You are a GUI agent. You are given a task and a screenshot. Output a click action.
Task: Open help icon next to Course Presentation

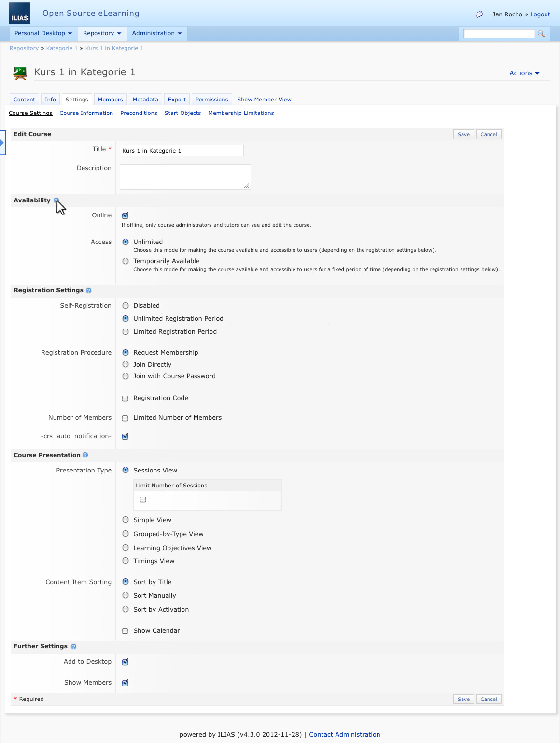[x=85, y=455]
